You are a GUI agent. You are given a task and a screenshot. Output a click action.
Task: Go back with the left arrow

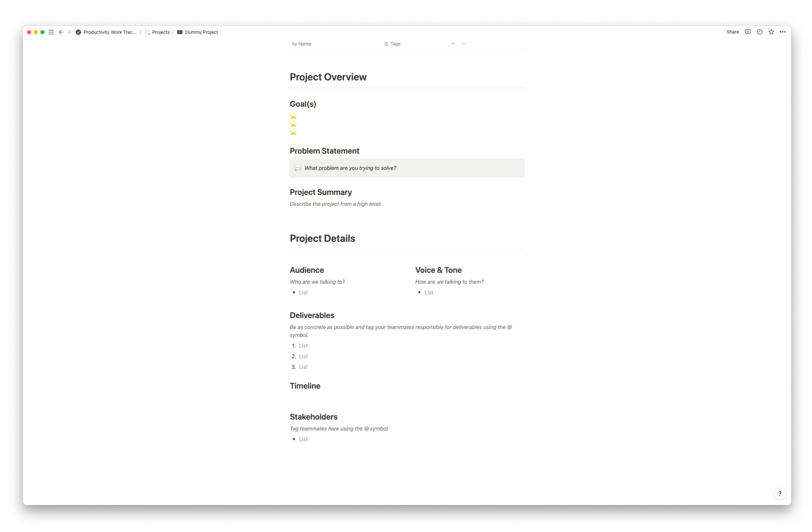point(61,32)
